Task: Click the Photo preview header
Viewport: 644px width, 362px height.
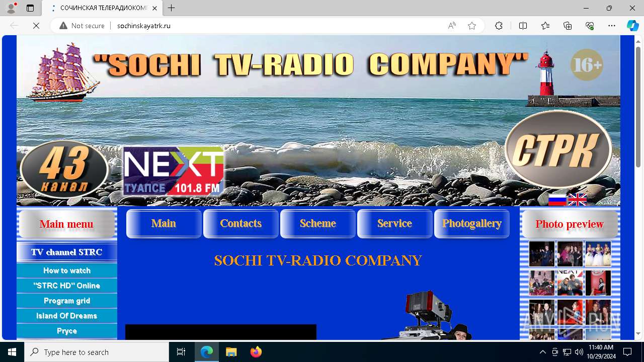Action: (570, 224)
